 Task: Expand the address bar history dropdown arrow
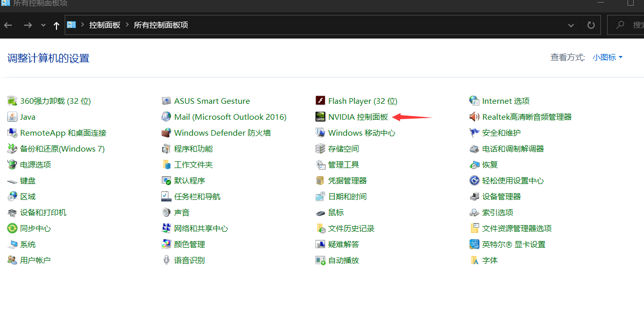click(x=571, y=25)
